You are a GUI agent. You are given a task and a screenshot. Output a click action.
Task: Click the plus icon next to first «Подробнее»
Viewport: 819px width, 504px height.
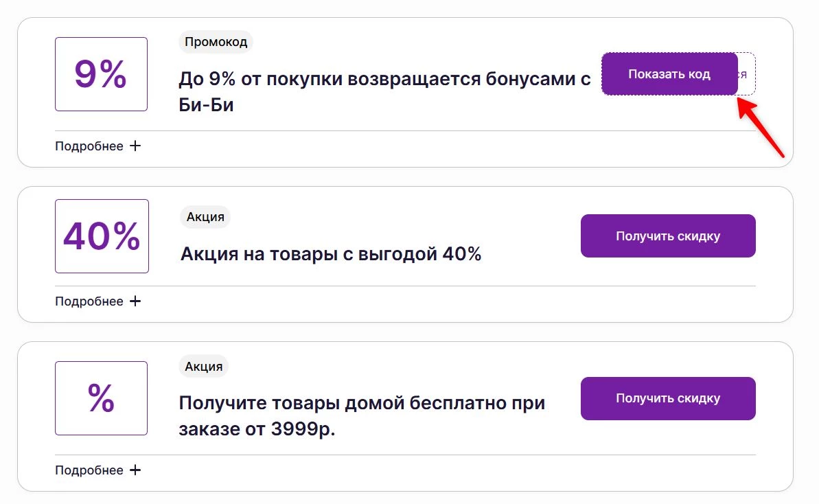136,146
